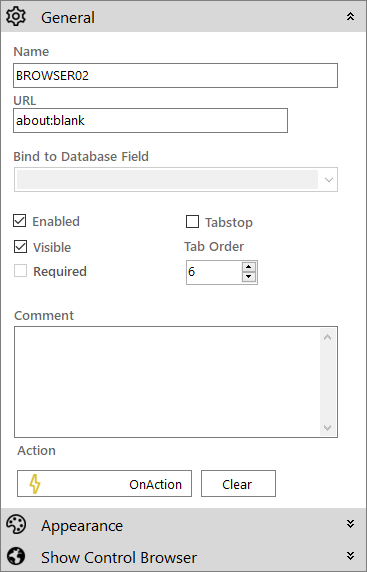Uncheck the Visible checkbox
The width and height of the screenshot is (367, 572).
point(20,247)
